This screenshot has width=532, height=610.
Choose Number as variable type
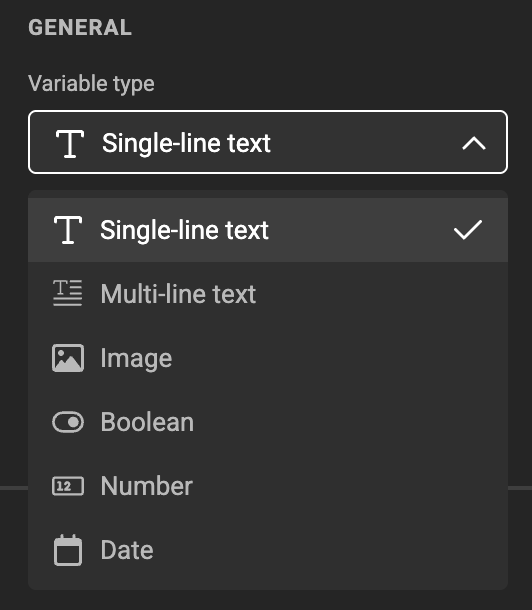tap(268, 486)
